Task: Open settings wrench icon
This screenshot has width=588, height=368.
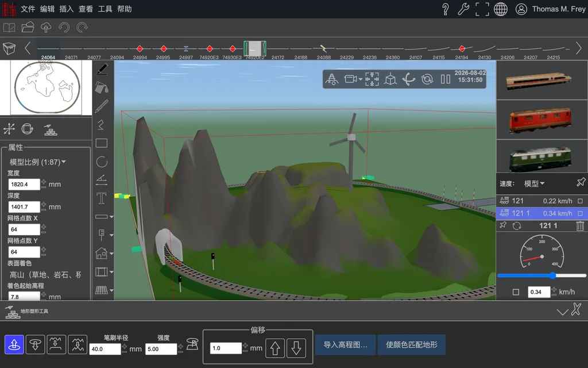Action: (x=463, y=9)
